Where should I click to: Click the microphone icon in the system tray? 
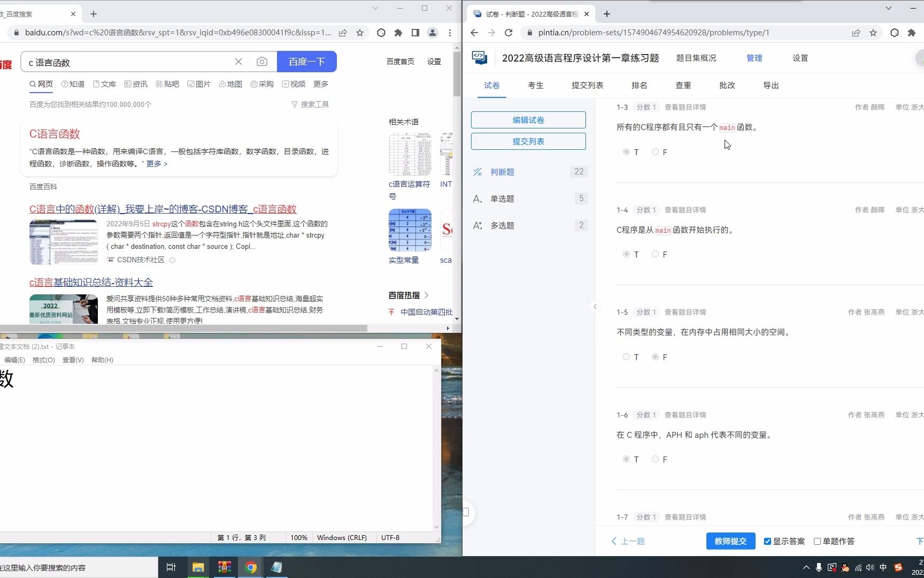[x=819, y=567]
